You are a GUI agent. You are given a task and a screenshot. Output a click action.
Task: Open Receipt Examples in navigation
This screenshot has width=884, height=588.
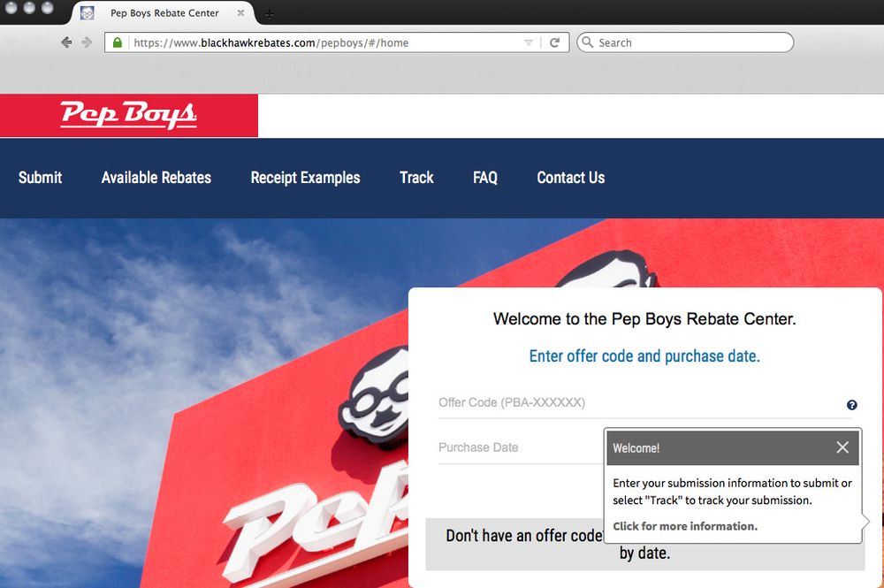[x=305, y=178]
